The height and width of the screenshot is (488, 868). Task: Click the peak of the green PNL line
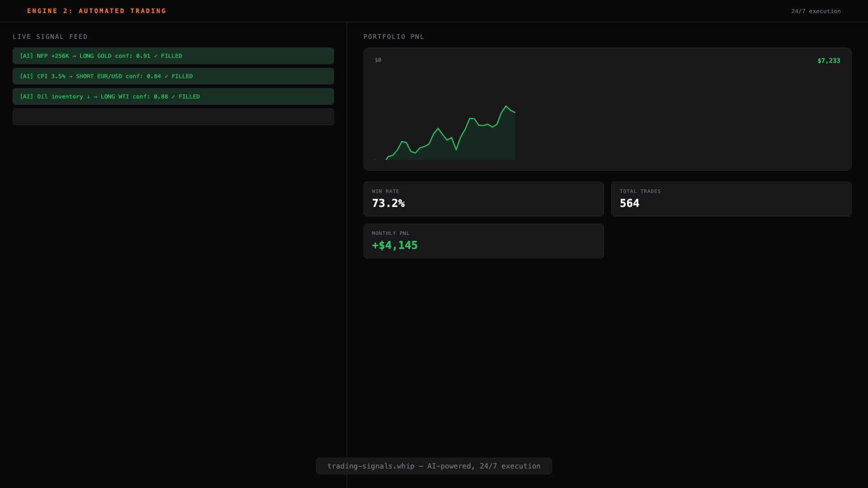coord(506,107)
